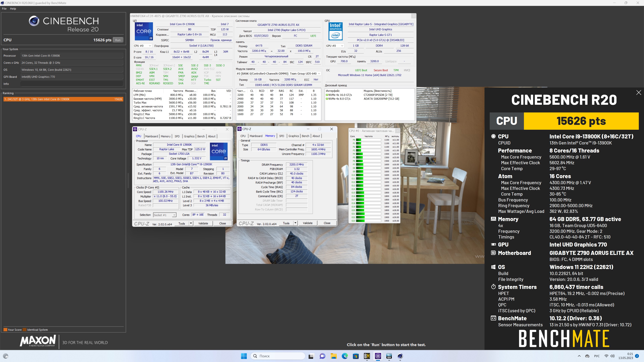Click Validate in right CPU-Z window
This screenshot has width=644, height=362.
coord(308,223)
